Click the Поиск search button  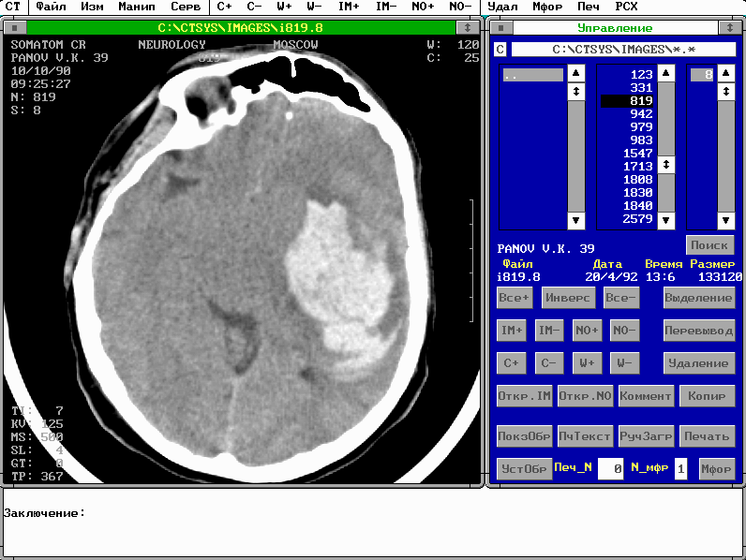click(x=710, y=245)
